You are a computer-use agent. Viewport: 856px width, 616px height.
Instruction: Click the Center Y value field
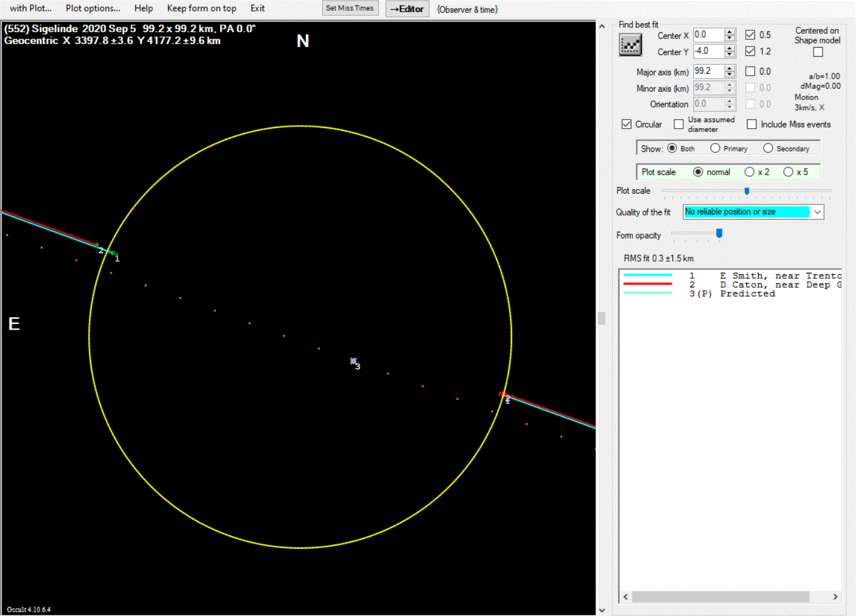[x=709, y=51]
